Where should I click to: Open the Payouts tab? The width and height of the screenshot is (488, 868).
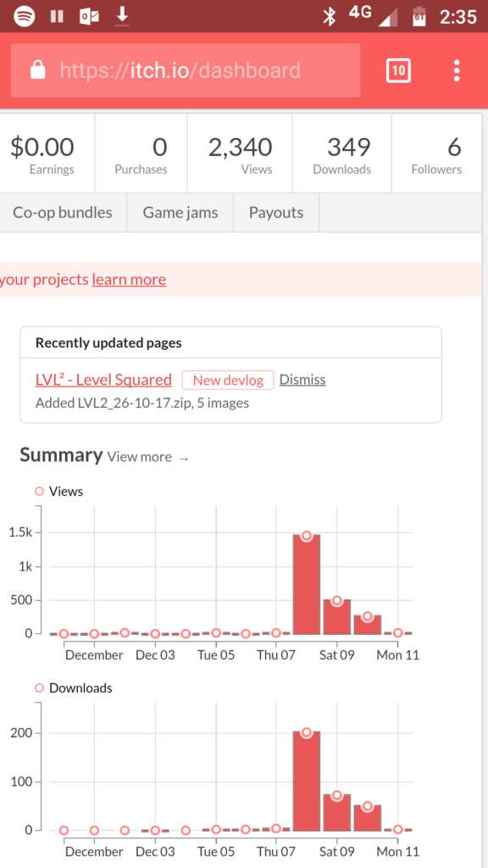pos(276,213)
